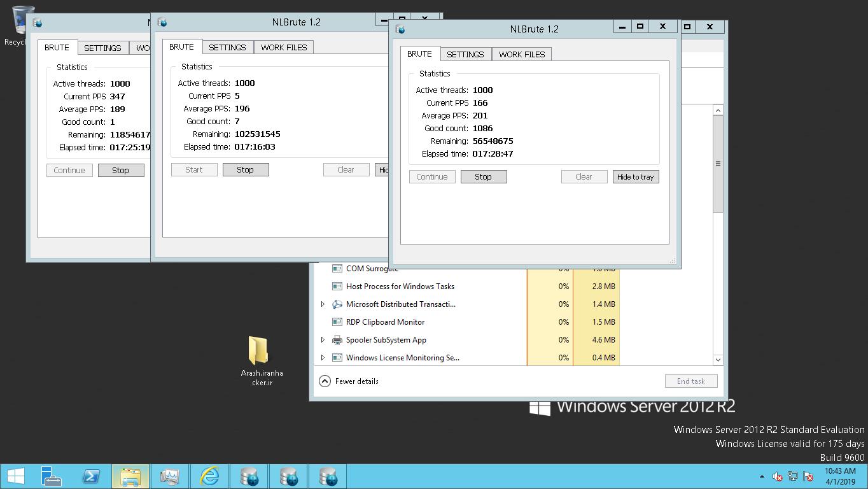Click the Remaining value 56548675
This screenshot has height=489, width=868.
(493, 141)
